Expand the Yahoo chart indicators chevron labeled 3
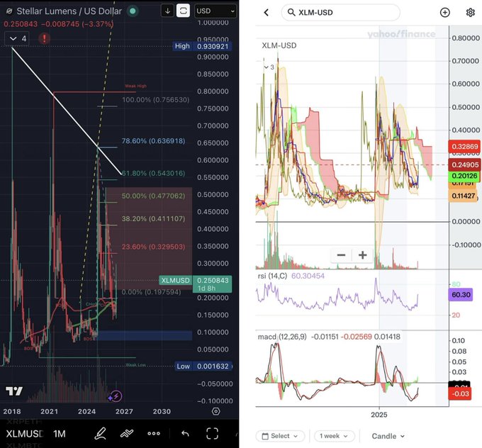 point(269,67)
